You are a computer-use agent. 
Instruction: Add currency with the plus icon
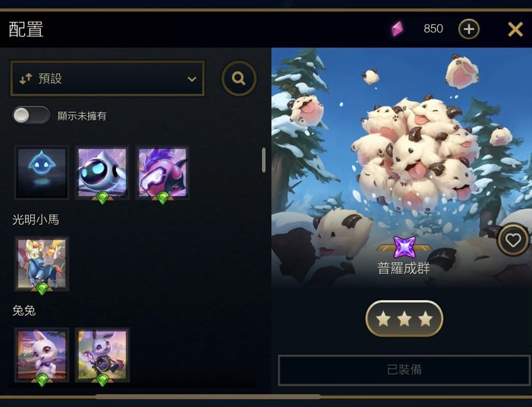pos(469,29)
